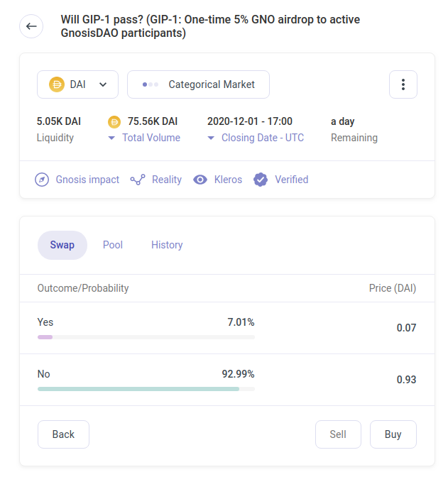Click the Kleros eye icon

[200, 180]
